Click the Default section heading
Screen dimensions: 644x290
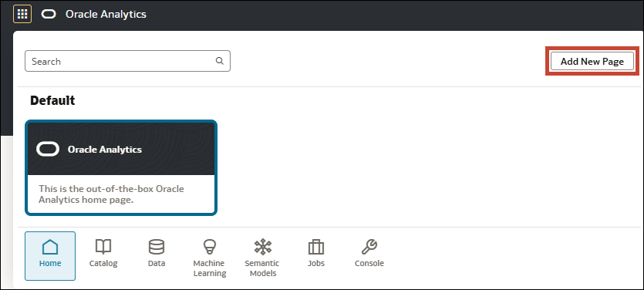click(52, 100)
